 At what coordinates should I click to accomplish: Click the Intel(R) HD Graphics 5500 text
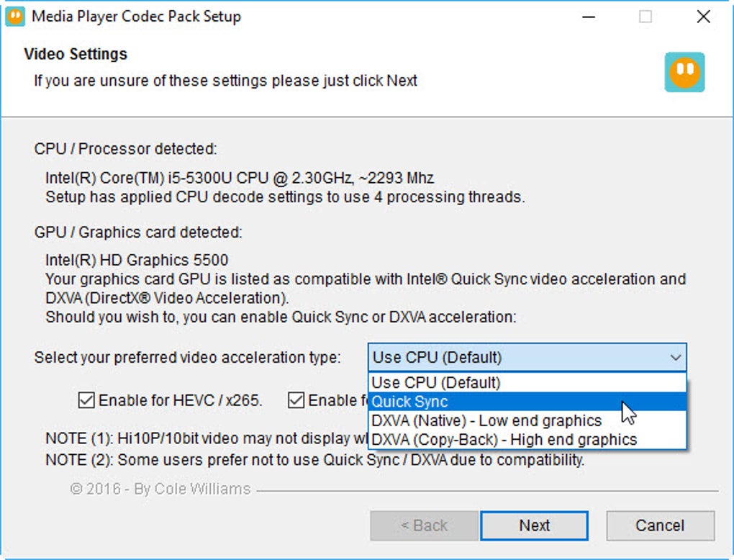point(137,260)
